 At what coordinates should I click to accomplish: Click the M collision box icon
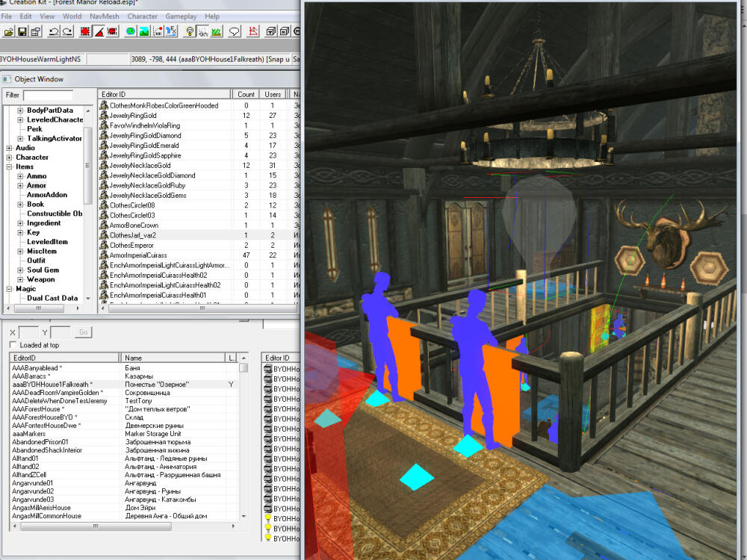tap(285, 32)
